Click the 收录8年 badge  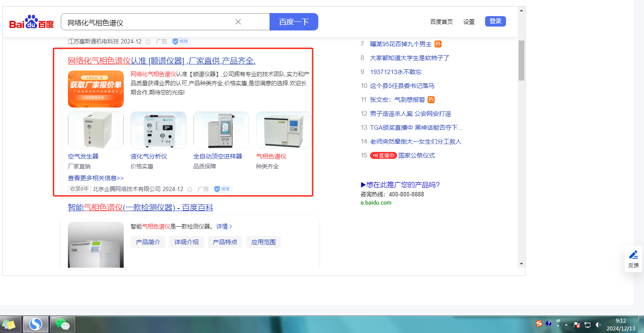(x=79, y=189)
